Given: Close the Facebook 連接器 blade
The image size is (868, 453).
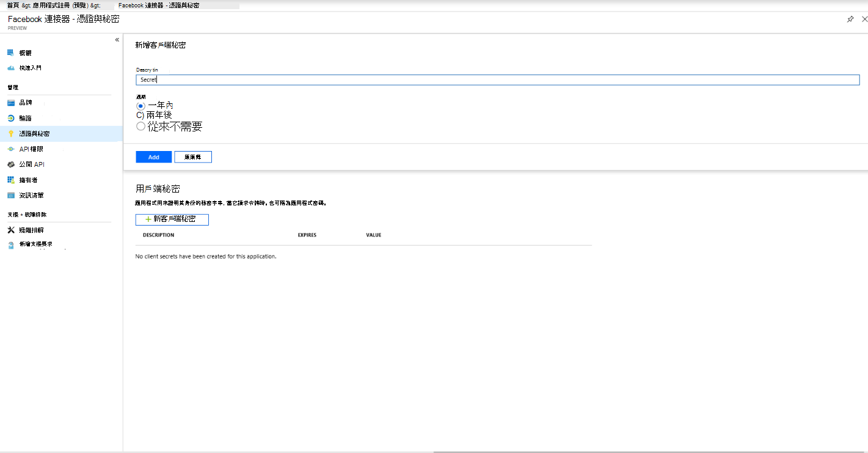Looking at the screenshot, I should click(864, 19).
